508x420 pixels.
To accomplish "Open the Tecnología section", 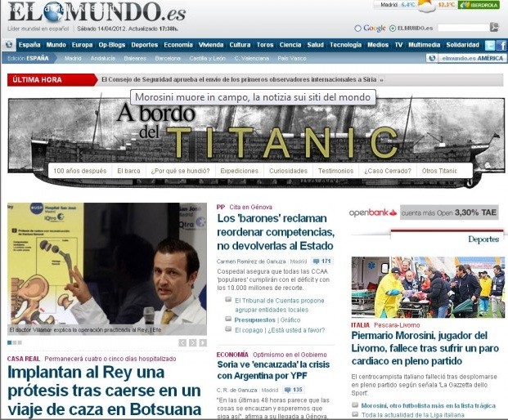I will pyautogui.click(x=345, y=45).
